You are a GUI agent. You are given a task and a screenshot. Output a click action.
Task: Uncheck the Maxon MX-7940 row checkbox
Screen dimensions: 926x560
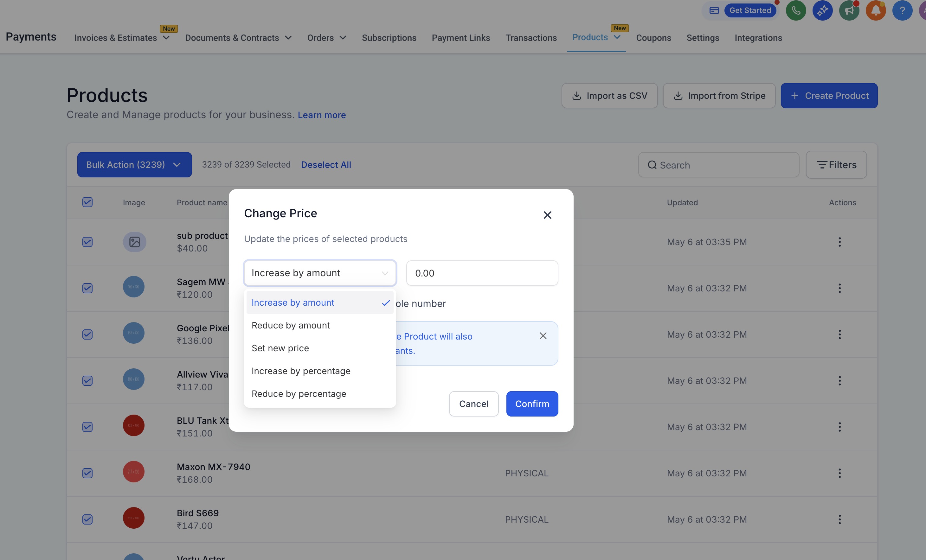[87, 473]
